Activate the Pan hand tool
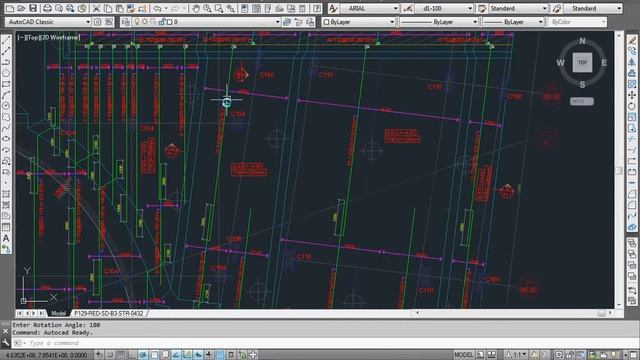 (x=196, y=8)
